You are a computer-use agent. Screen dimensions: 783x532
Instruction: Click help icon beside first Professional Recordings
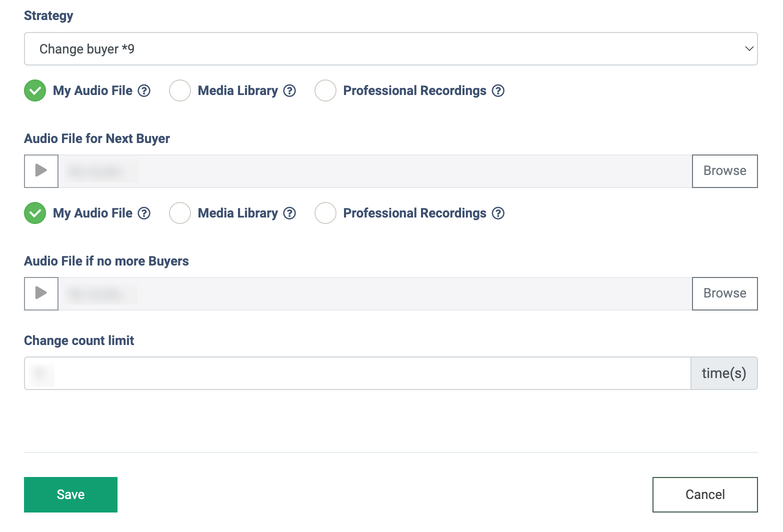click(498, 90)
